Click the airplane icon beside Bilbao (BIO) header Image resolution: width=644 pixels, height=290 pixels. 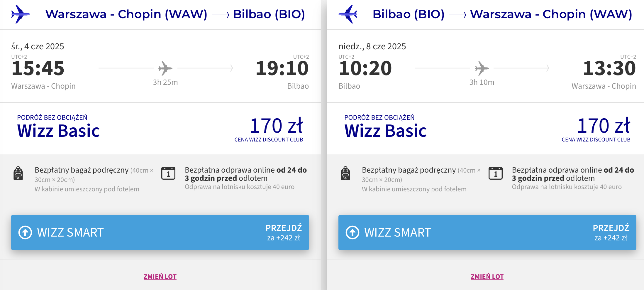348,14
